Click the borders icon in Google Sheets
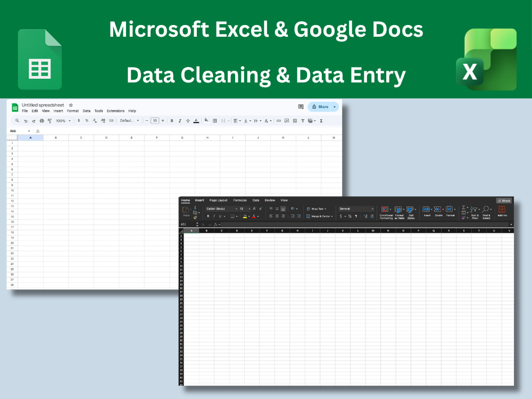Screen dimensions: 532x399 (x=215, y=121)
